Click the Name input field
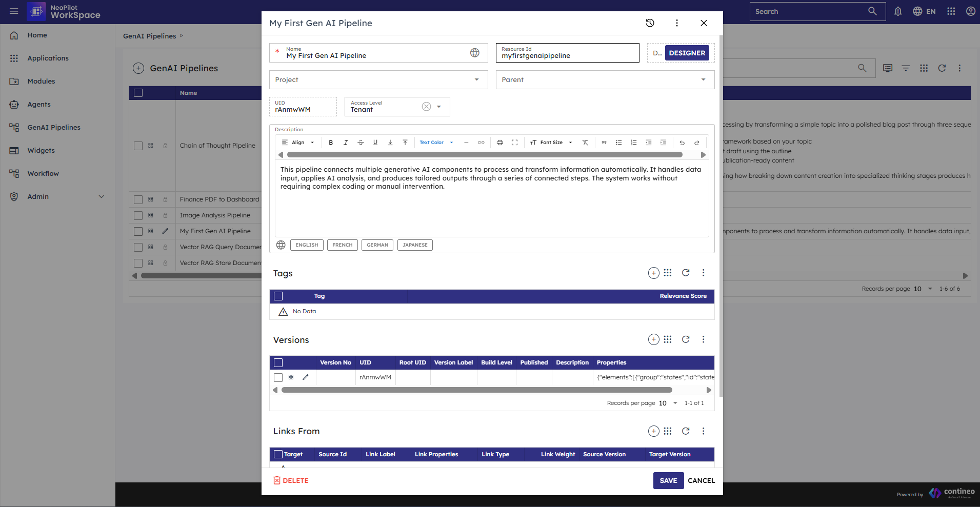The width and height of the screenshot is (980, 507). (374, 55)
